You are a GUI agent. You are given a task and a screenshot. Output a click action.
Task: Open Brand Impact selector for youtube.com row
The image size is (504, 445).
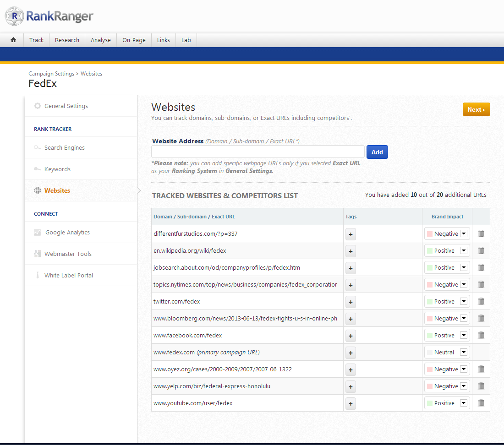464,403
